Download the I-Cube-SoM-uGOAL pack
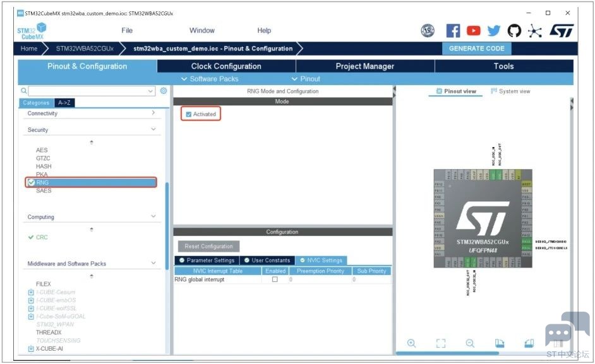Image resolution: width=595 pixels, height=364 pixels. 31,316
